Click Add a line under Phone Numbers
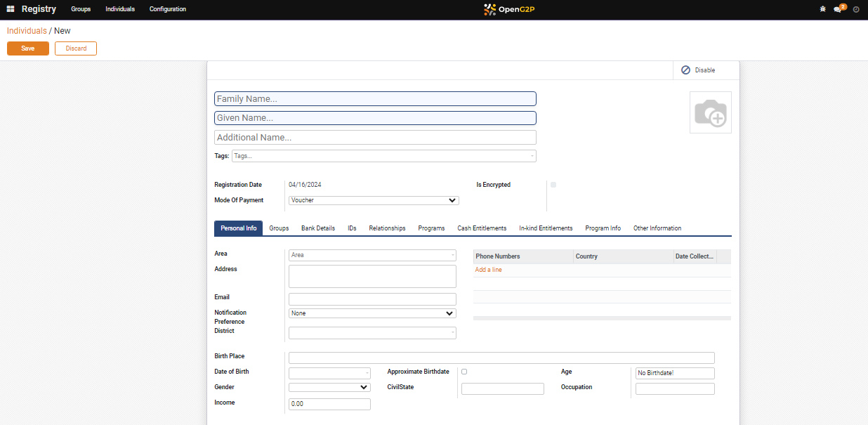This screenshot has height=425, width=868. coord(489,270)
